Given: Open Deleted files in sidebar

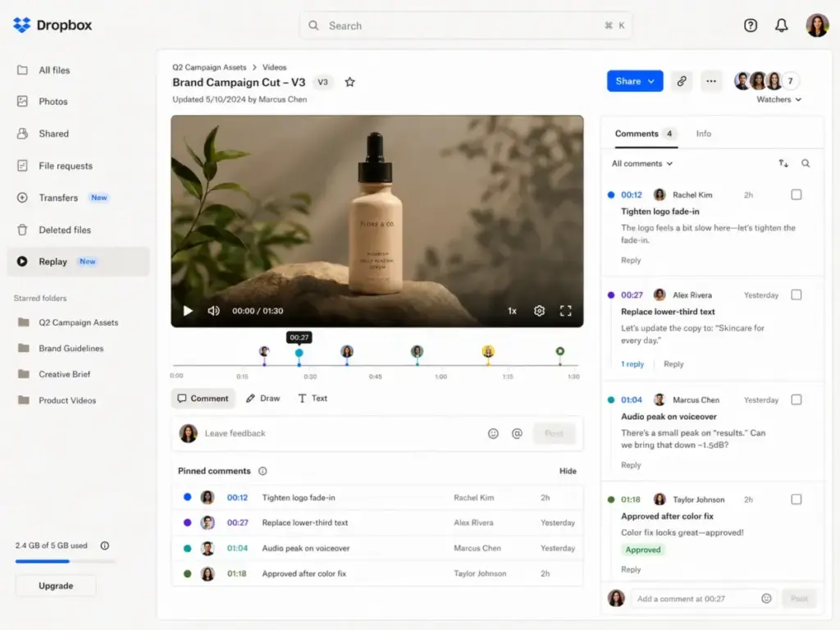Looking at the screenshot, I should [78, 230].
